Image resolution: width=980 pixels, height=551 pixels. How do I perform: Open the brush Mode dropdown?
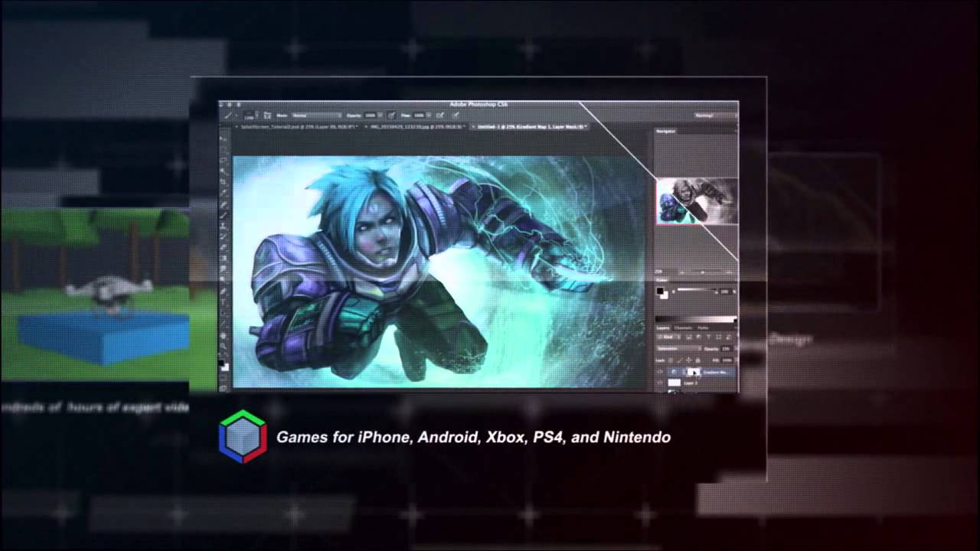317,116
